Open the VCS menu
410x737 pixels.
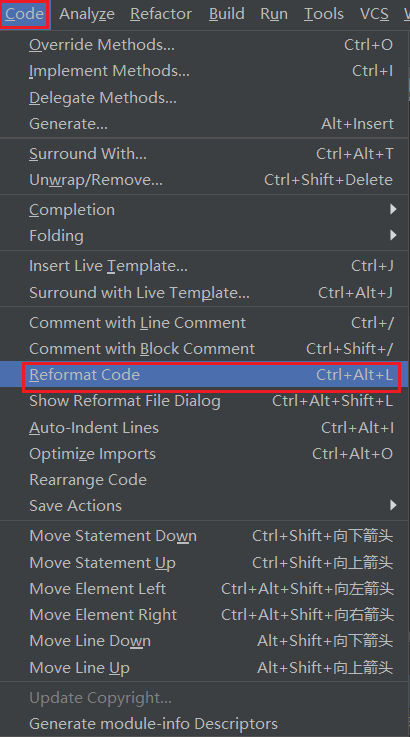[374, 14]
